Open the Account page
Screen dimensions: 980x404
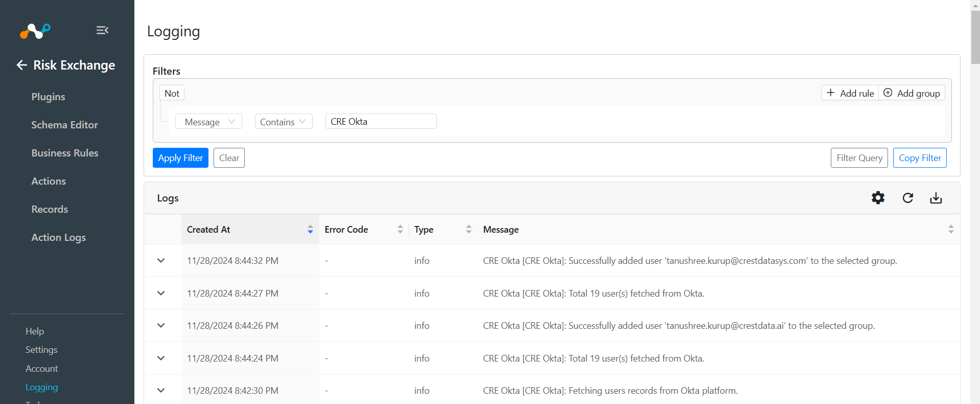41,369
